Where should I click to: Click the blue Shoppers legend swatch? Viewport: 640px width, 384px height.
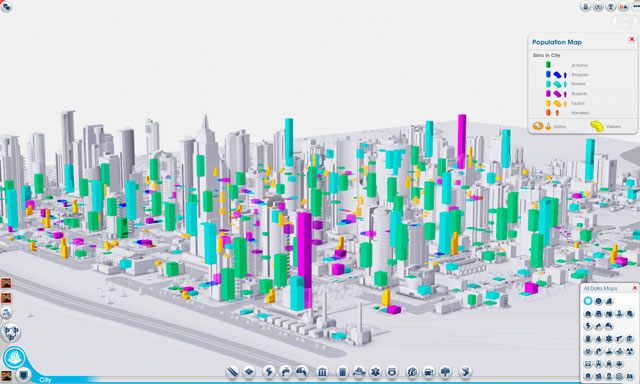tap(548, 74)
